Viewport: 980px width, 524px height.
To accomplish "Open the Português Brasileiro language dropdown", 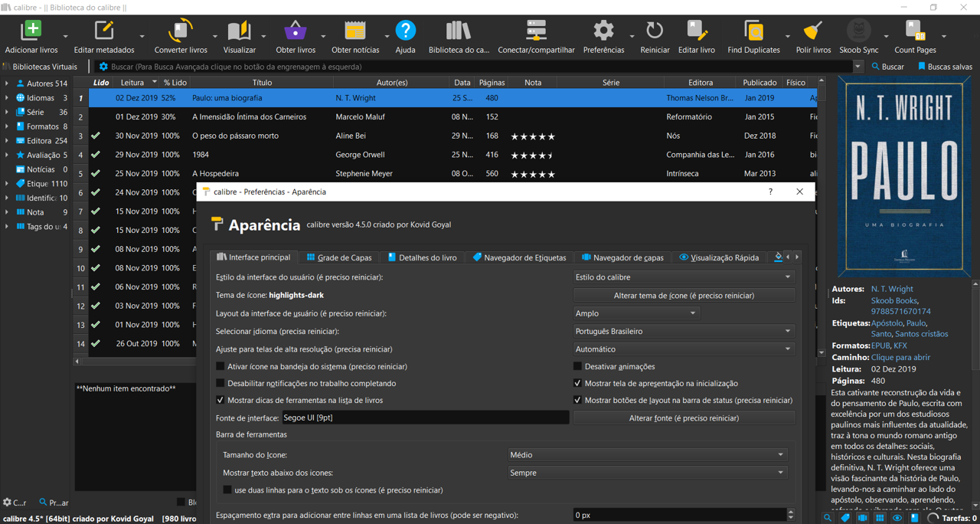I will pos(684,331).
